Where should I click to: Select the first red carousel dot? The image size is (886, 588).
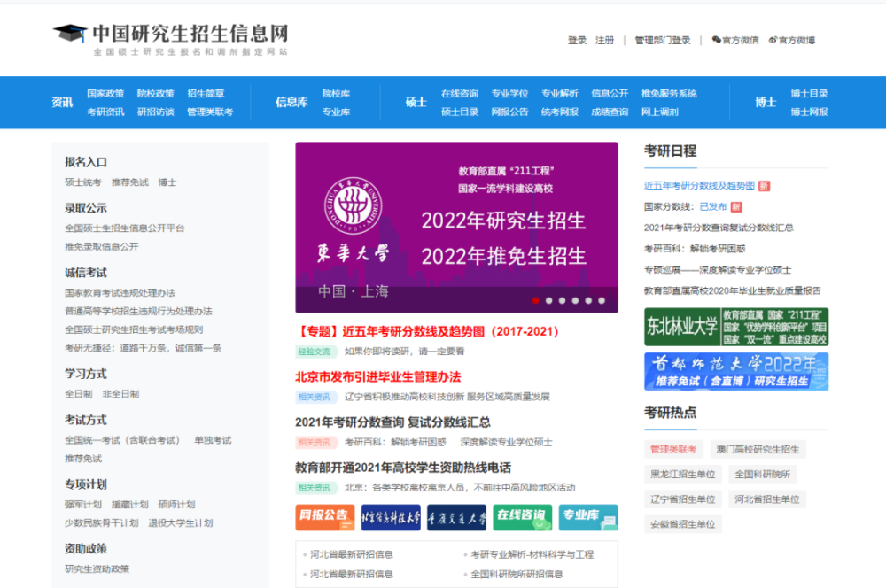click(536, 301)
